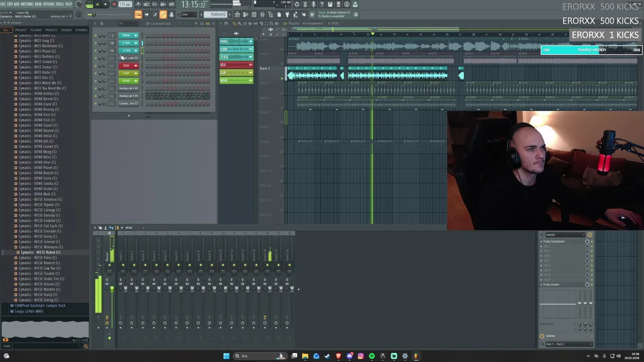Select the PRESETS browser tab
The image size is (644, 362).
click(51, 30)
